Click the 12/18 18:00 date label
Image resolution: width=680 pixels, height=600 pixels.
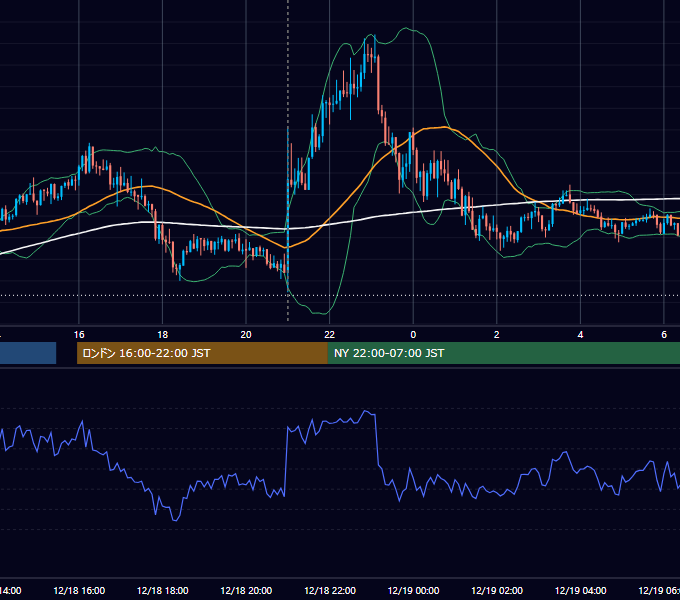(163, 590)
